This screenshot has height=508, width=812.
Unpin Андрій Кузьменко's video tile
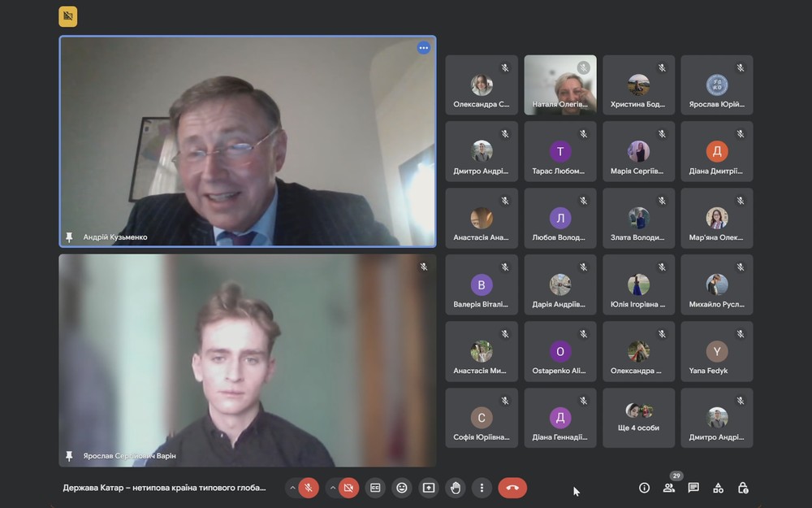69,237
